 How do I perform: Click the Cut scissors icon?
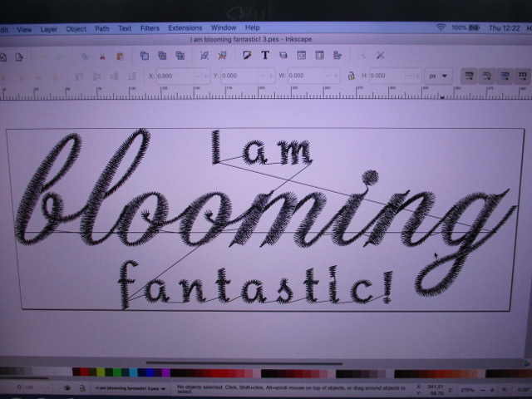click(102, 57)
